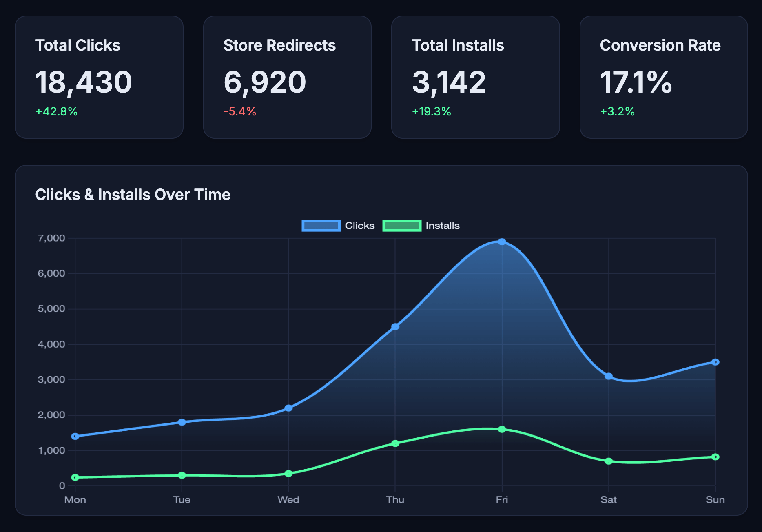Toggle Installs dataset via green legend swatch

pyautogui.click(x=402, y=226)
